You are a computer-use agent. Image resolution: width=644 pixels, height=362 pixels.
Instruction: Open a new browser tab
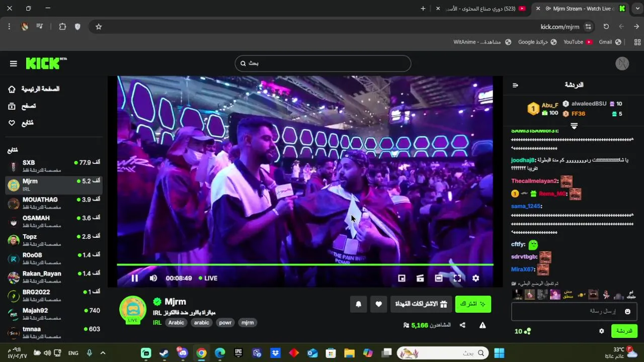coord(423,9)
